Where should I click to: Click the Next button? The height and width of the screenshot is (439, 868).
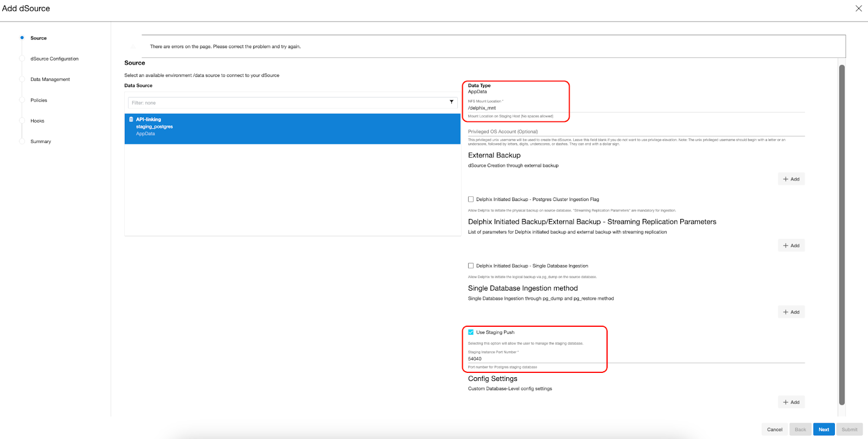(x=824, y=429)
